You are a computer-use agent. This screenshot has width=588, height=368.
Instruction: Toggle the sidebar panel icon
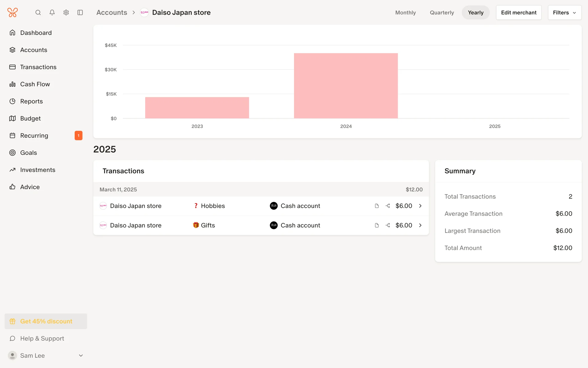pos(80,13)
